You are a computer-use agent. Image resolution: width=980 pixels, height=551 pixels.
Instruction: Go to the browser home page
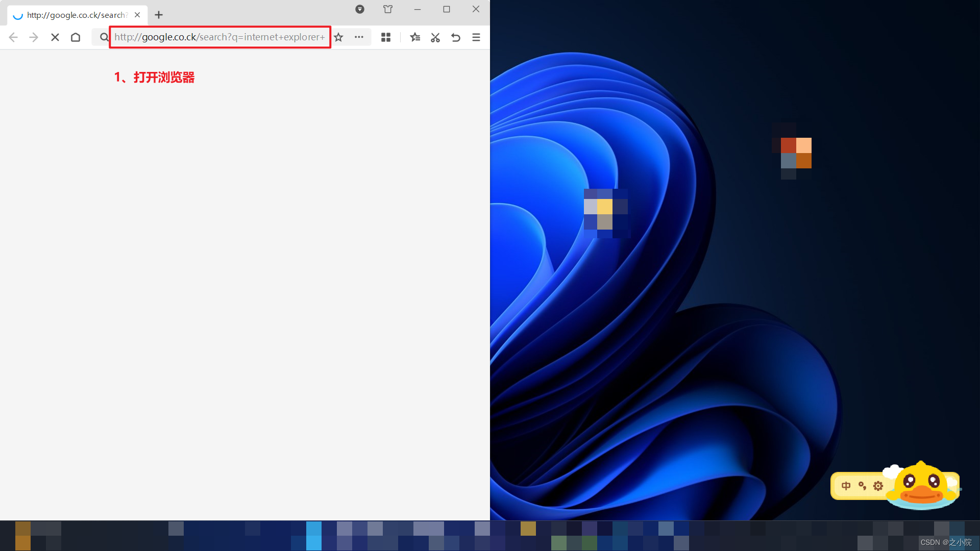pos(76,37)
